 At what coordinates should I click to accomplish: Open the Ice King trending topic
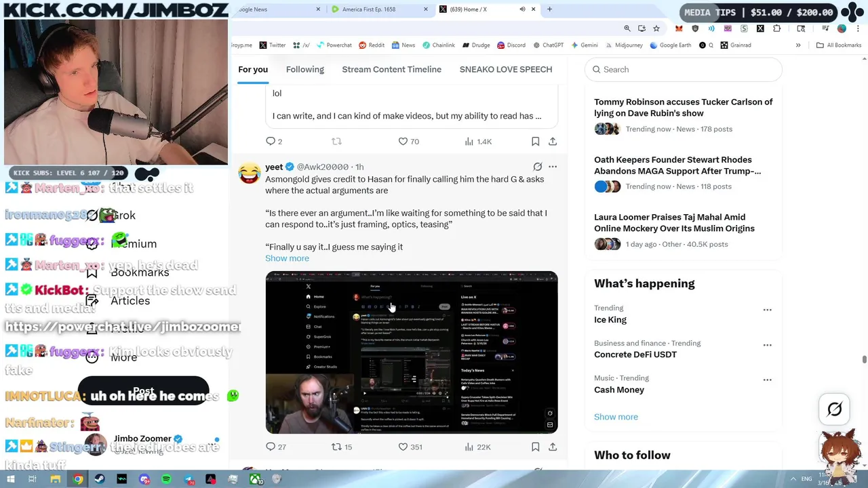610,320
